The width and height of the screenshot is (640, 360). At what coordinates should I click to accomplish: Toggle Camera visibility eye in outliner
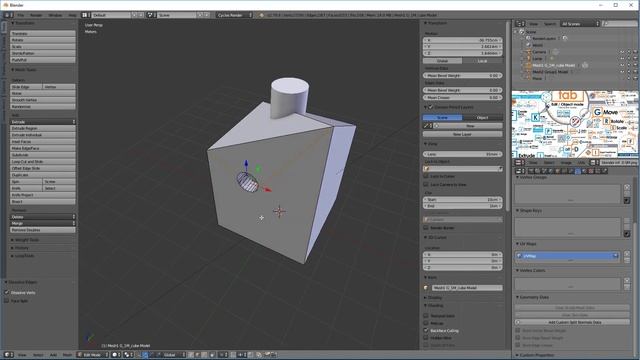point(622,52)
